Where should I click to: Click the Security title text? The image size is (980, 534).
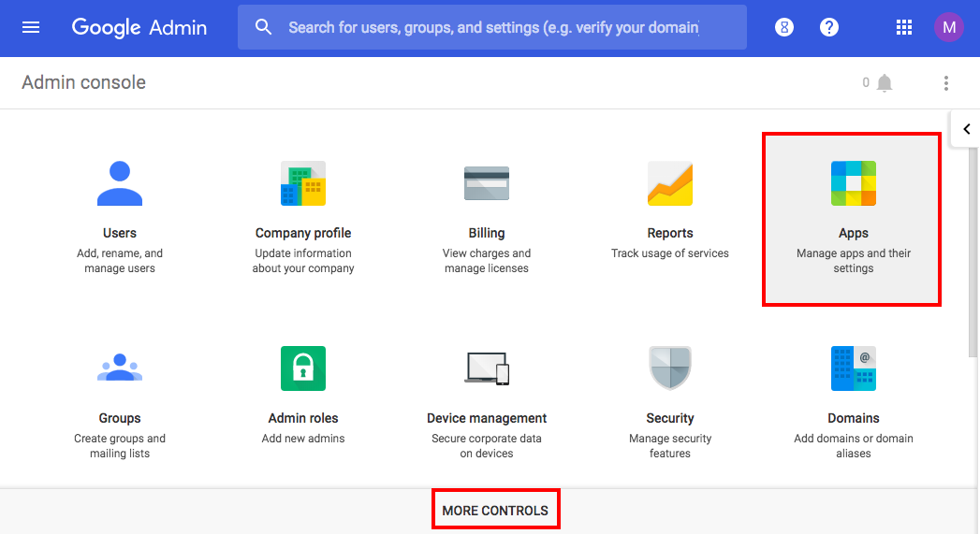[x=670, y=418]
